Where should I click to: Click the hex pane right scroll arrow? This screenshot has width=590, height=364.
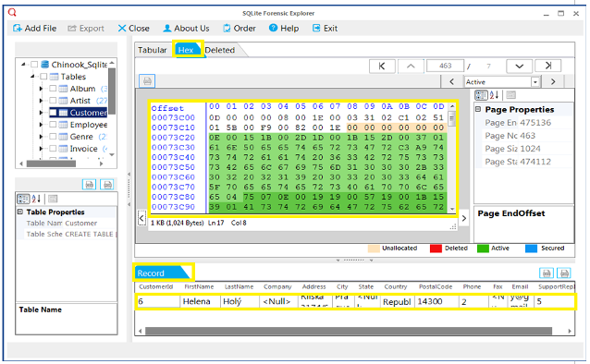[464, 218]
